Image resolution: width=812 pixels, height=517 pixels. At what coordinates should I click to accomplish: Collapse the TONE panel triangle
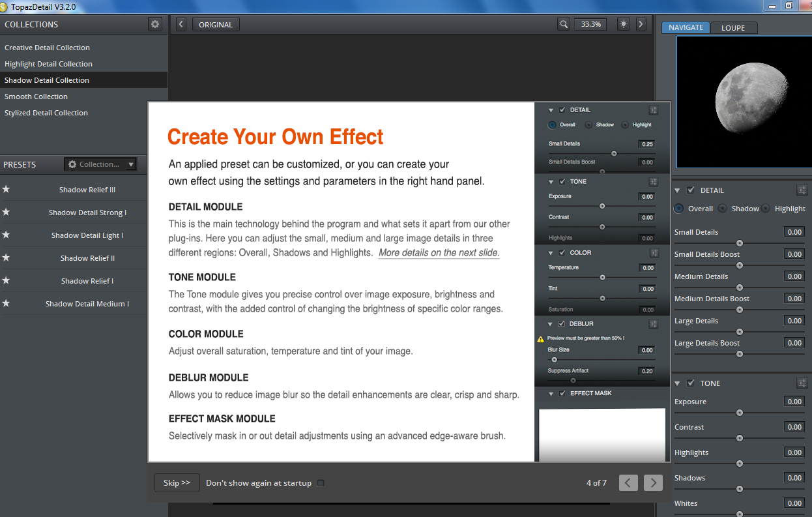coord(678,383)
